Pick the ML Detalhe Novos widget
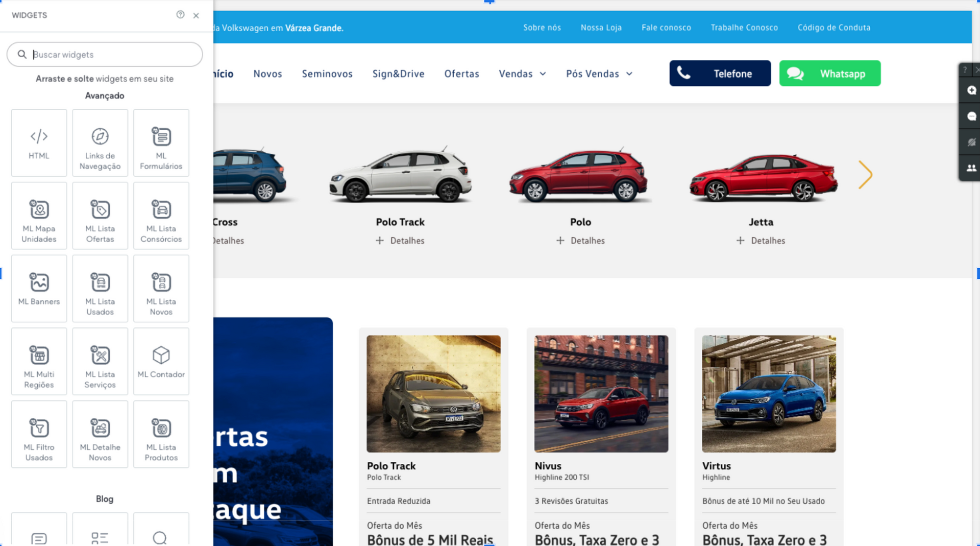The width and height of the screenshot is (980, 546). click(100, 434)
